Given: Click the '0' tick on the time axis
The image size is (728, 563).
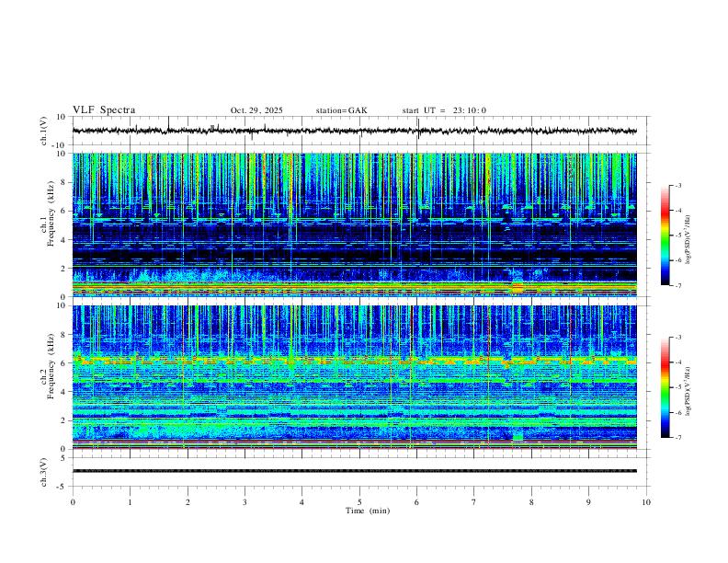Looking at the screenshot, I should pyautogui.click(x=73, y=502).
